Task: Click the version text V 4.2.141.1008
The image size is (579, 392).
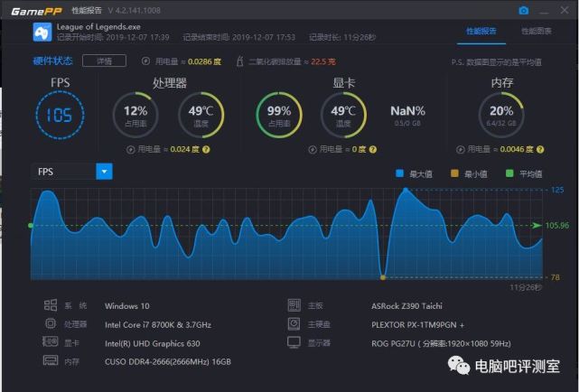Action: click(135, 10)
